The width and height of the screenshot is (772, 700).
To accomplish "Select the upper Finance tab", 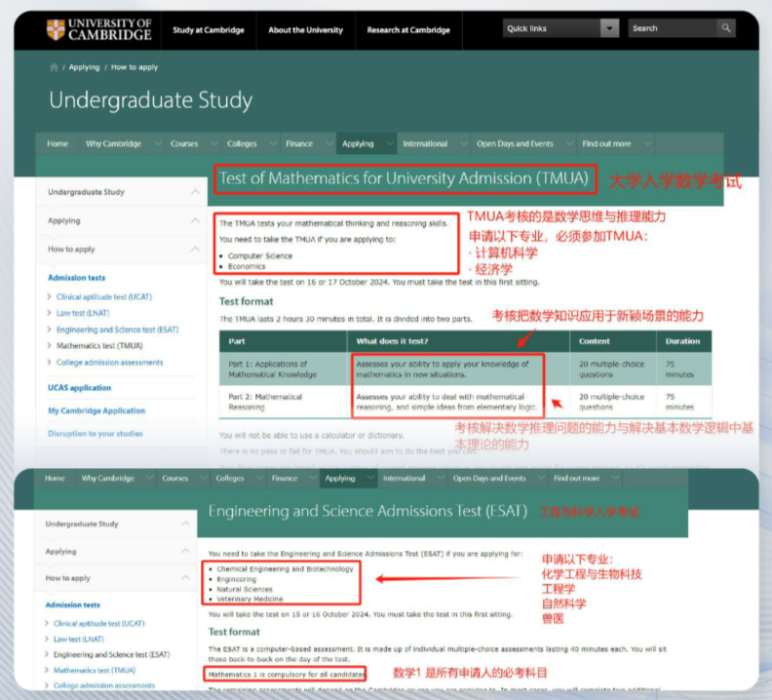I will [x=299, y=143].
